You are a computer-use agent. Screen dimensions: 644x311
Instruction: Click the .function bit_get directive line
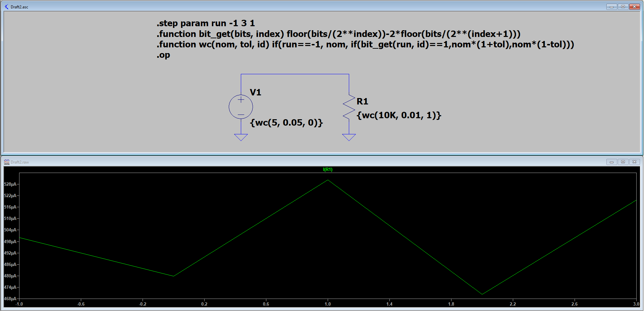338,34
